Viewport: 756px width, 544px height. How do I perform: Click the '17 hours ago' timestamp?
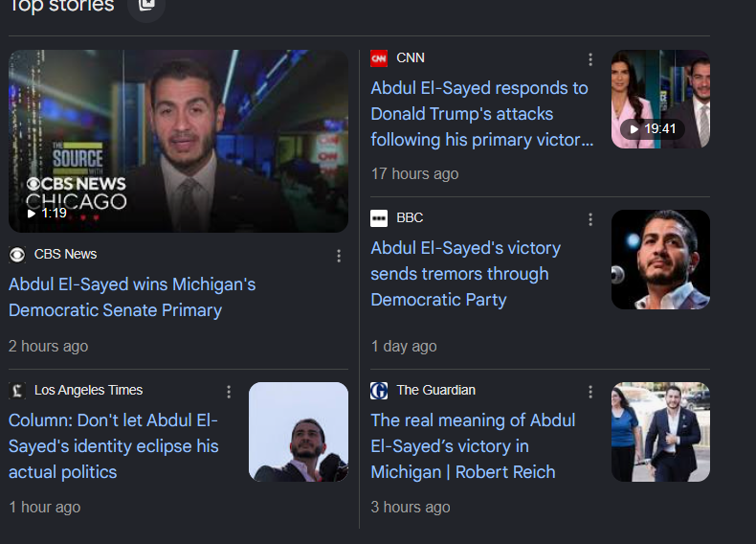414,173
